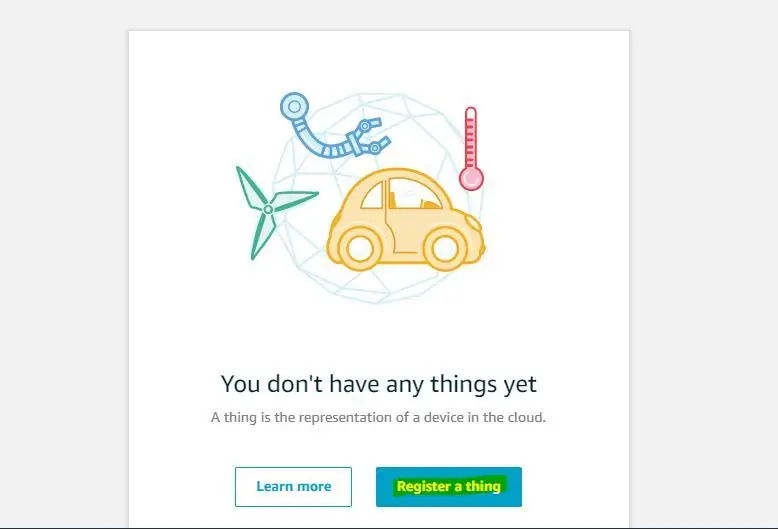The height and width of the screenshot is (529, 778).
Task: Select the yellow car illustration
Action: point(405,219)
